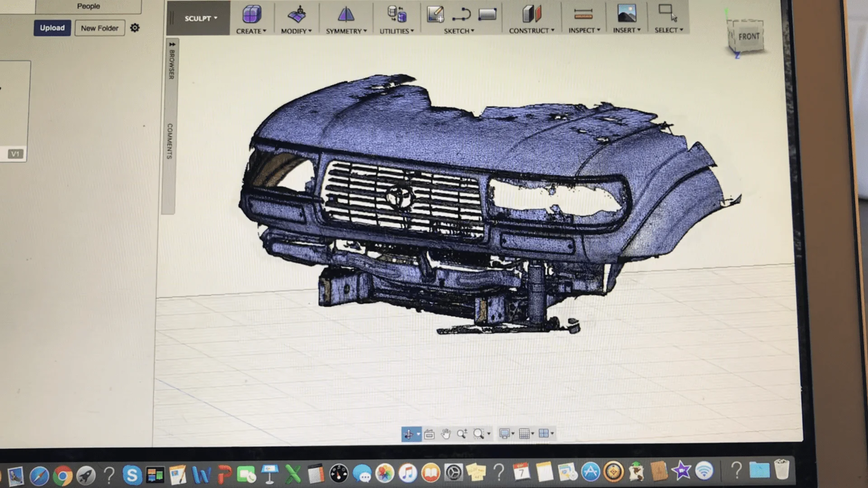
Task: Click the FRONT face of the ViewCube
Action: (748, 37)
